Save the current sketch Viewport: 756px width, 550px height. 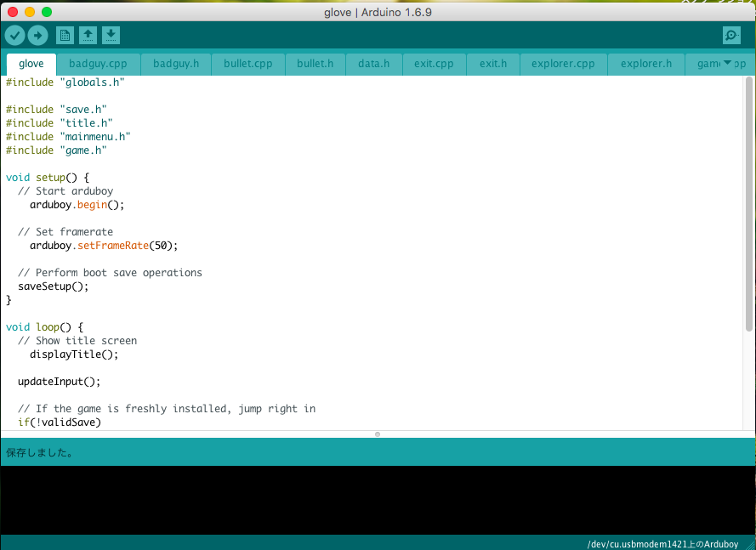111,35
